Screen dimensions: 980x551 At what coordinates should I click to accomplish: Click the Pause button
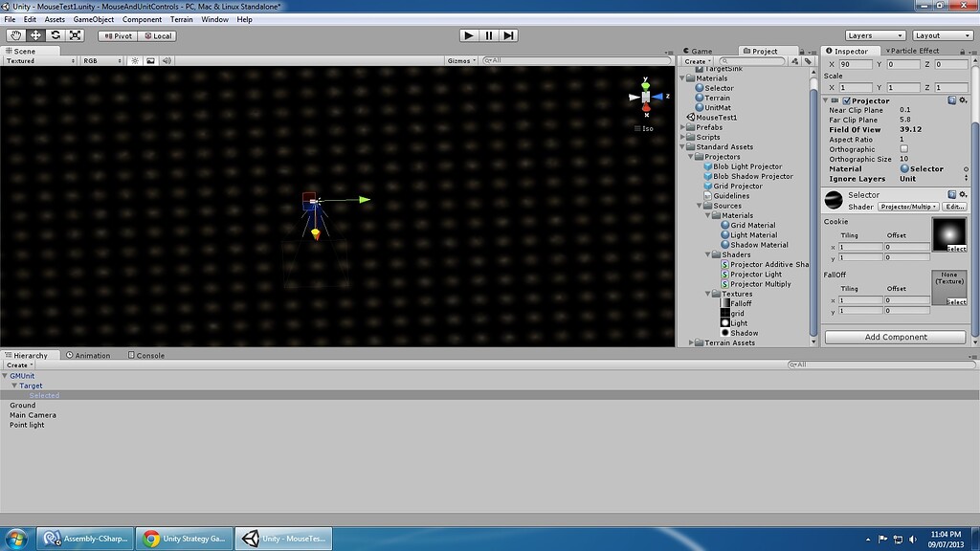pyautogui.click(x=488, y=35)
